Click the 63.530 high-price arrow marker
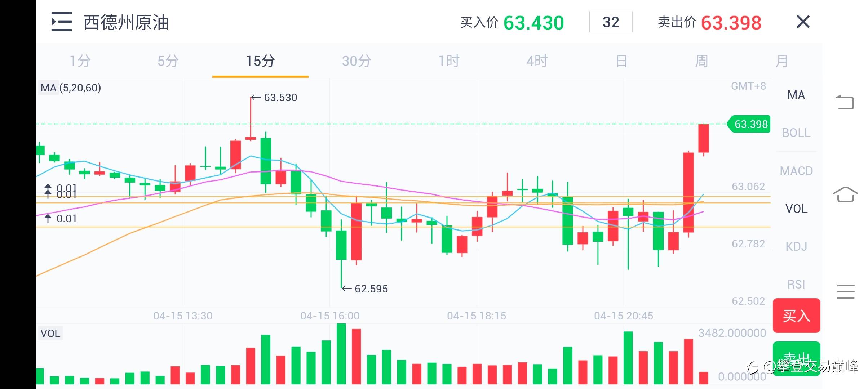Image resolution: width=868 pixels, height=389 pixels. [x=275, y=98]
